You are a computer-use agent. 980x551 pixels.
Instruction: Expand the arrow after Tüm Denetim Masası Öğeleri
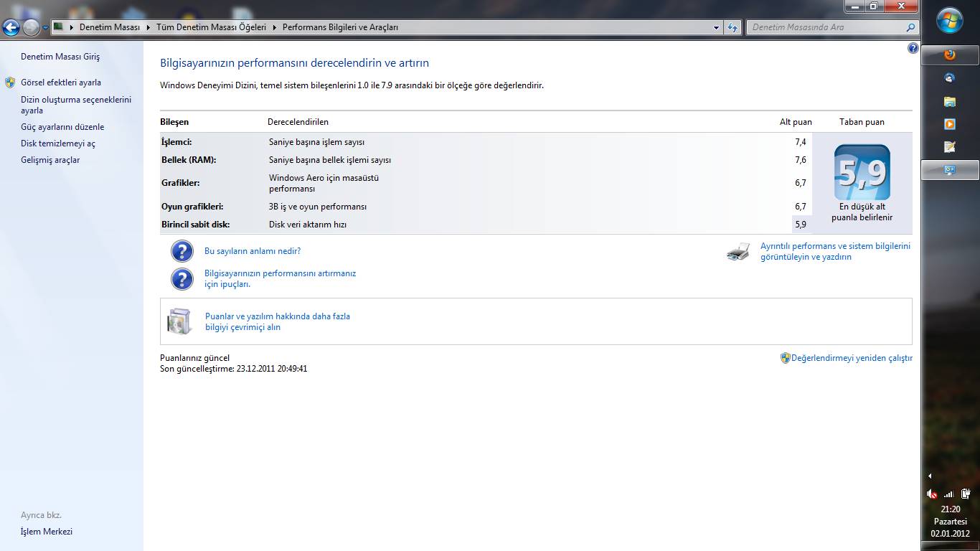(x=275, y=27)
